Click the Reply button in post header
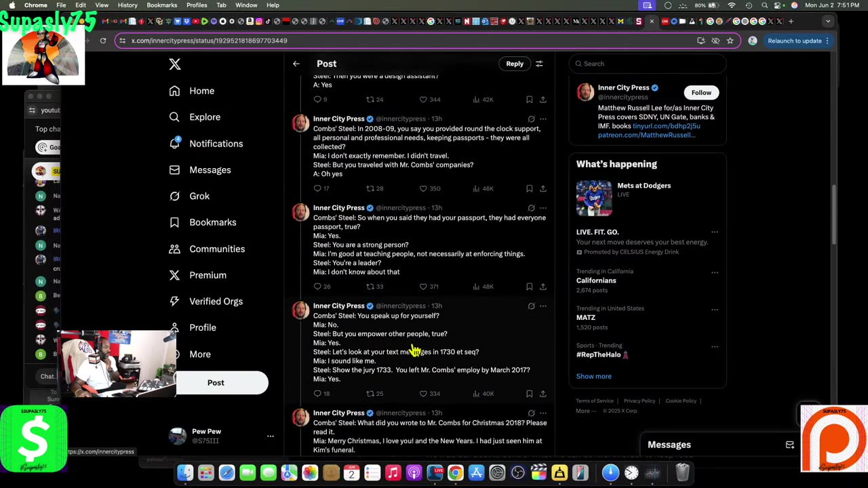The height and width of the screenshot is (488, 868). (x=515, y=64)
